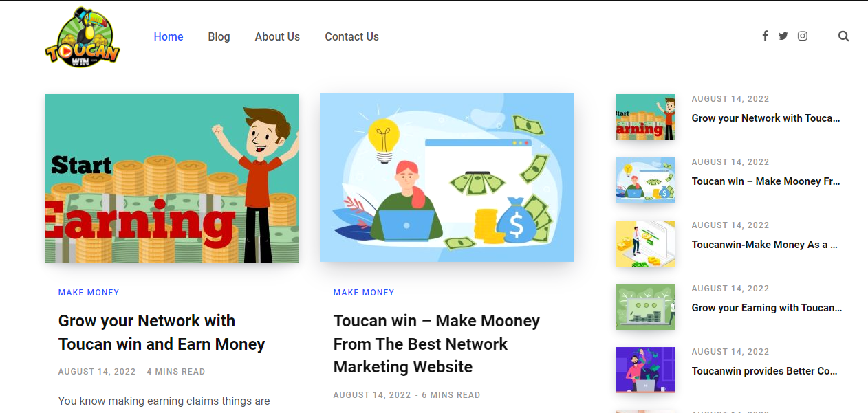Open 'Grow your Earning with Toucan' sidebar post
This screenshot has height=413, width=868.
[766, 307]
